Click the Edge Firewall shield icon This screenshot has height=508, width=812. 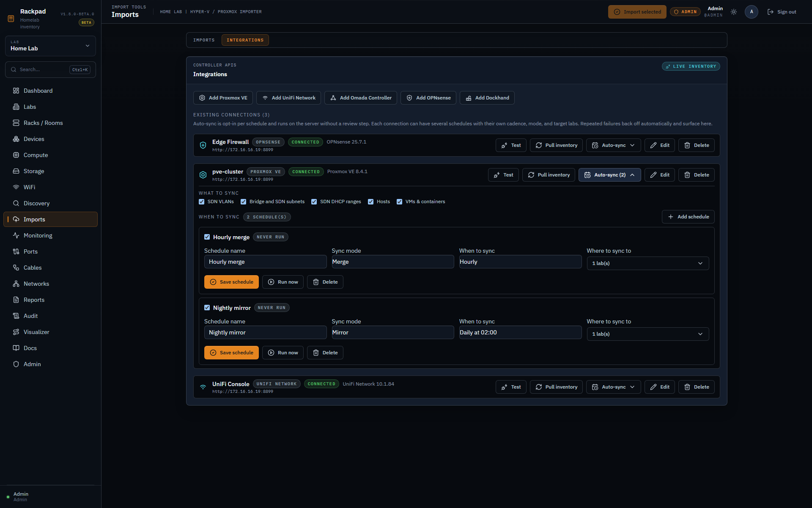tap(203, 145)
